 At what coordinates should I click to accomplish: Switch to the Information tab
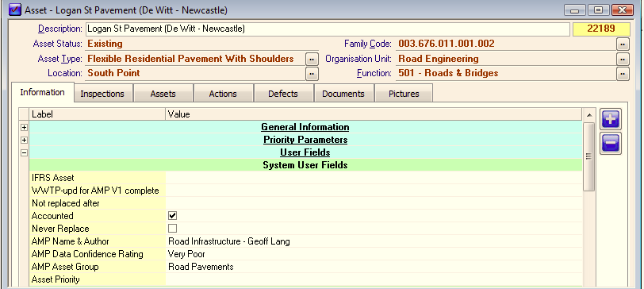click(43, 92)
